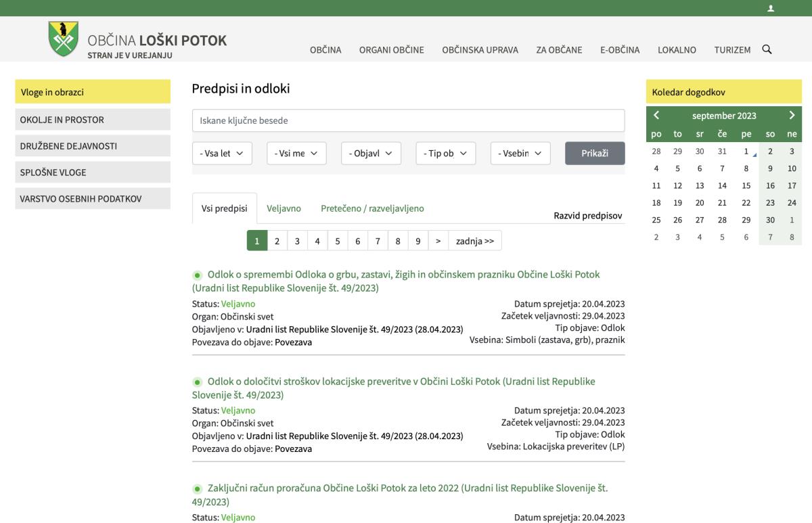Switch to Pretečeno / razveljavljeno tab
812x523 pixels.
pos(372,208)
